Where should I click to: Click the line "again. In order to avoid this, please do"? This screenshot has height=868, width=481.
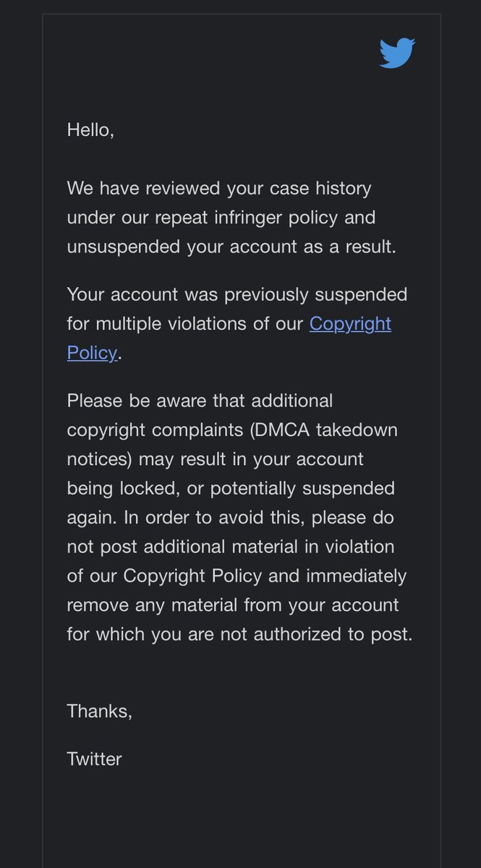coord(231,517)
